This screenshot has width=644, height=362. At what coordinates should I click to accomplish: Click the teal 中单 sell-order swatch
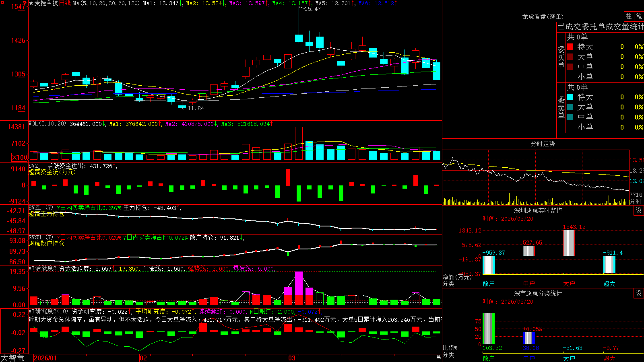coord(570,117)
